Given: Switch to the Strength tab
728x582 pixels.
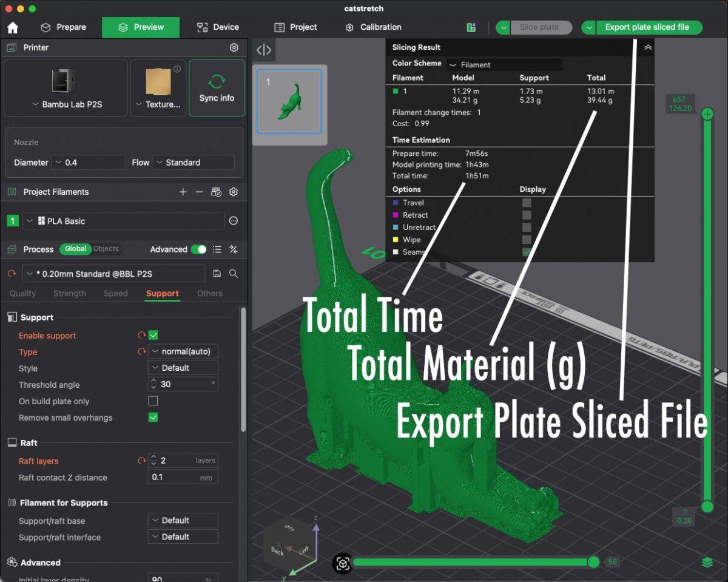Looking at the screenshot, I should pos(70,293).
